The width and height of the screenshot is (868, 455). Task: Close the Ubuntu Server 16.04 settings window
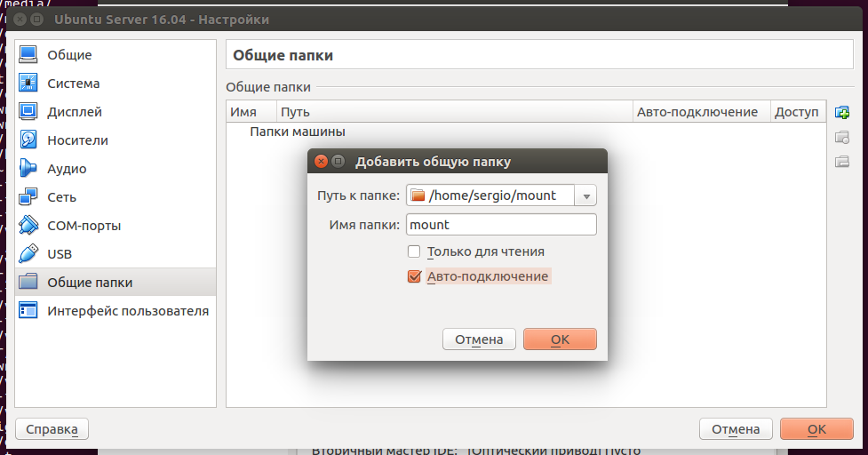(20, 20)
